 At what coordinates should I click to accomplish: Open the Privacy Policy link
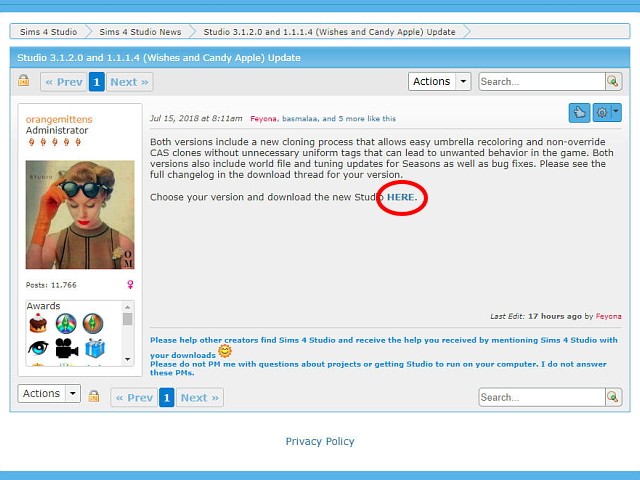coord(320,441)
